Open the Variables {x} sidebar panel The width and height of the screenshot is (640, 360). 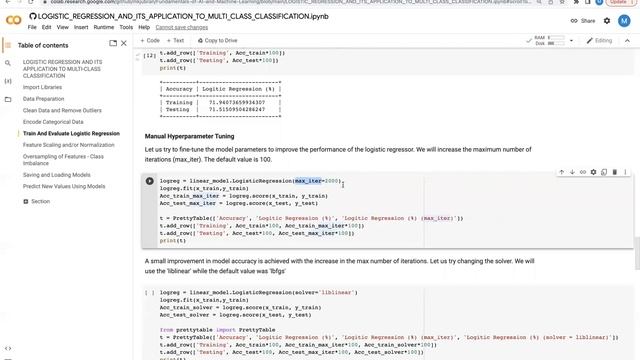tap(8, 81)
